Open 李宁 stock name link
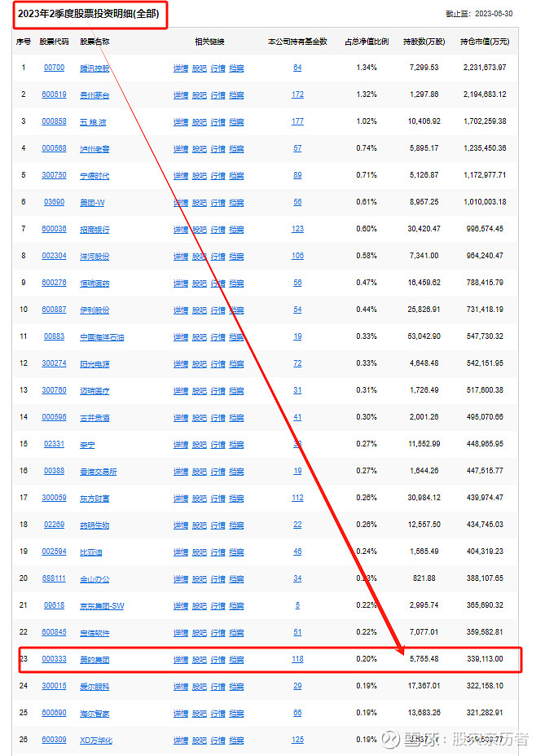Screen dimensions: 545x756 point(87,445)
